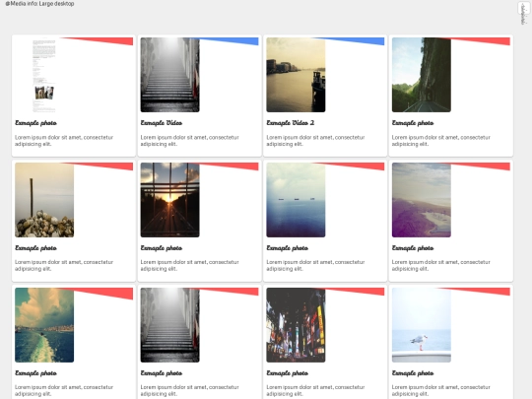Click 'Example photo' title under the boat wake
The height and width of the screenshot is (399, 532).
point(35,373)
